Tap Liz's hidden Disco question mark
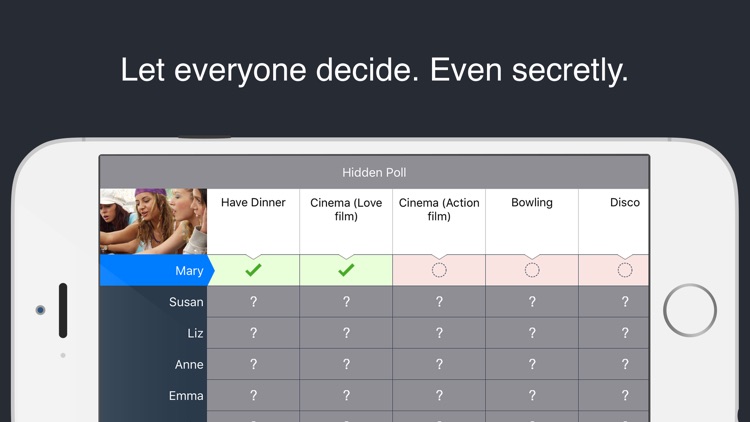This screenshot has height=422, width=750. 625,333
